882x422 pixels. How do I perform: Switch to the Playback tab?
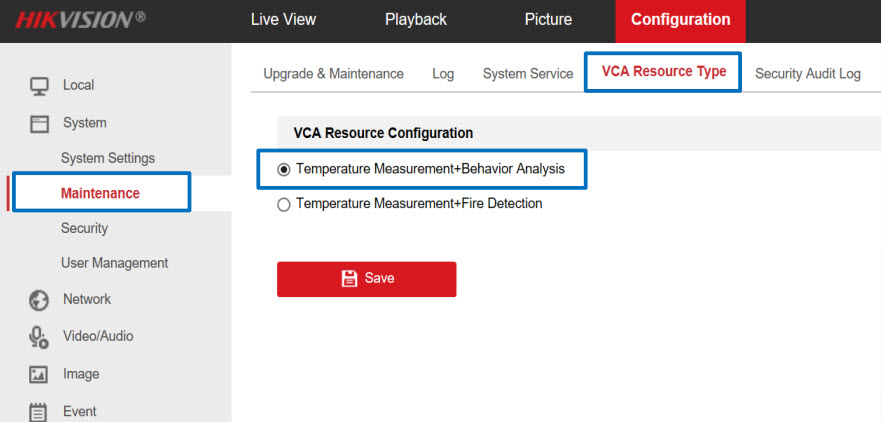[416, 20]
